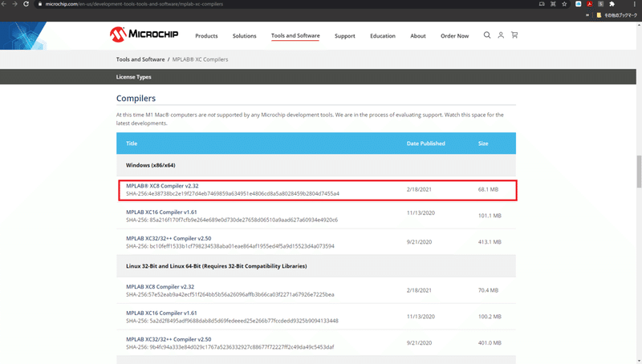Click the Adobe Acrobat extension icon
Image resolution: width=642 pixels, height=364 pixels.
[x=590, y=4]
